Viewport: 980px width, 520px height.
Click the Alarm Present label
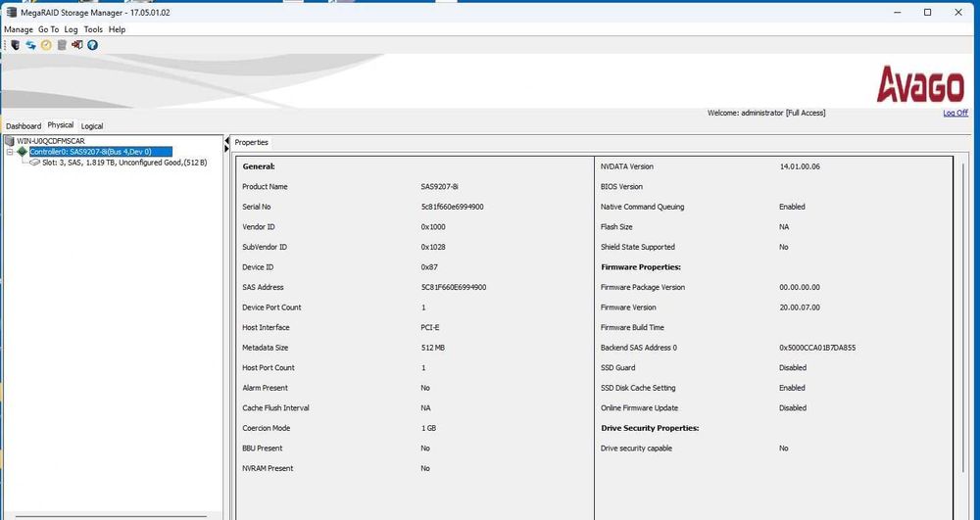pos(265,388)
